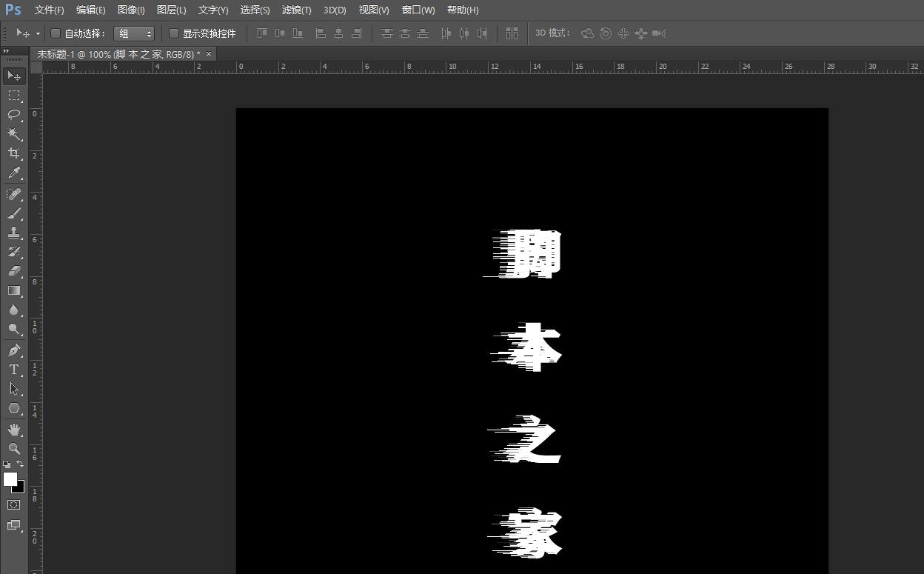Screen dimensions: 924x574
Task: Click align vertical centers icon
Action: tap(280, 33)
